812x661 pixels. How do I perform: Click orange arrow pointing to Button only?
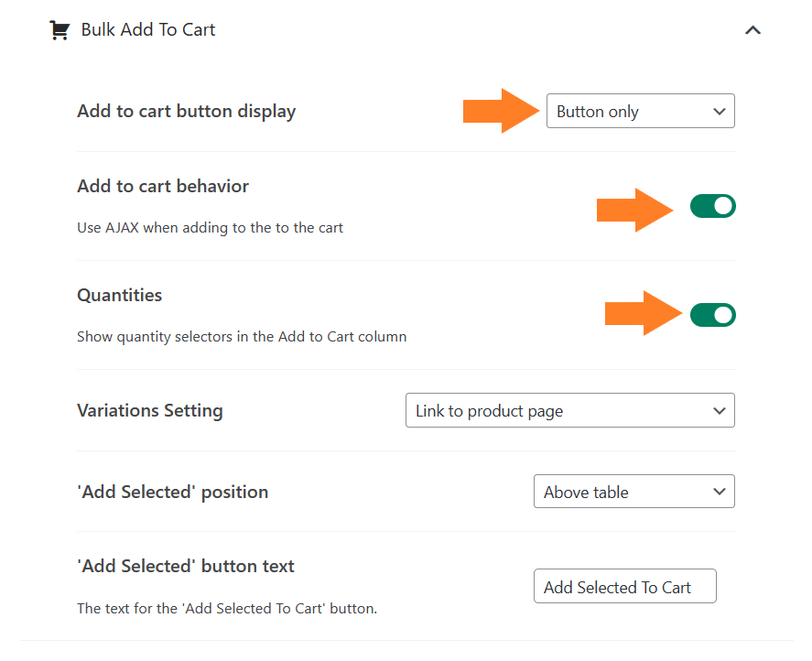(x=501, y=111)
